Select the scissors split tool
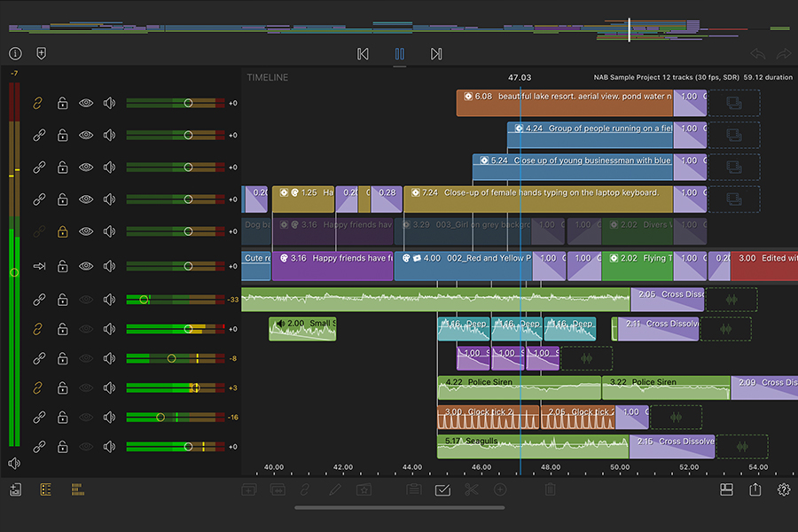Screen dimensions: 798x532 (x=471, y=489)
